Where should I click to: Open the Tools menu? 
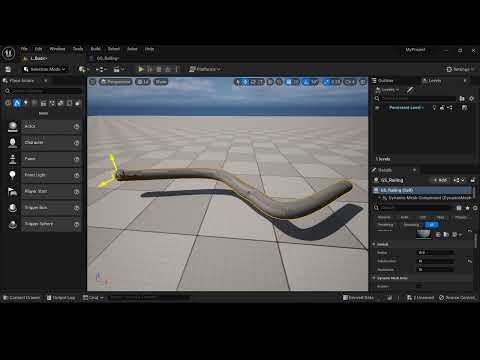[78, 49]
